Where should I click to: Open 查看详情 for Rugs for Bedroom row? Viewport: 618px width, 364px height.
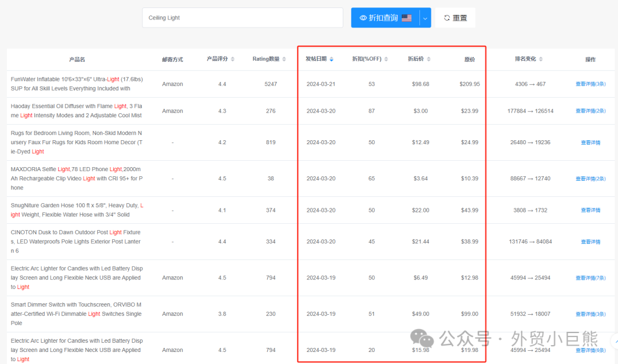pos(591,143)
